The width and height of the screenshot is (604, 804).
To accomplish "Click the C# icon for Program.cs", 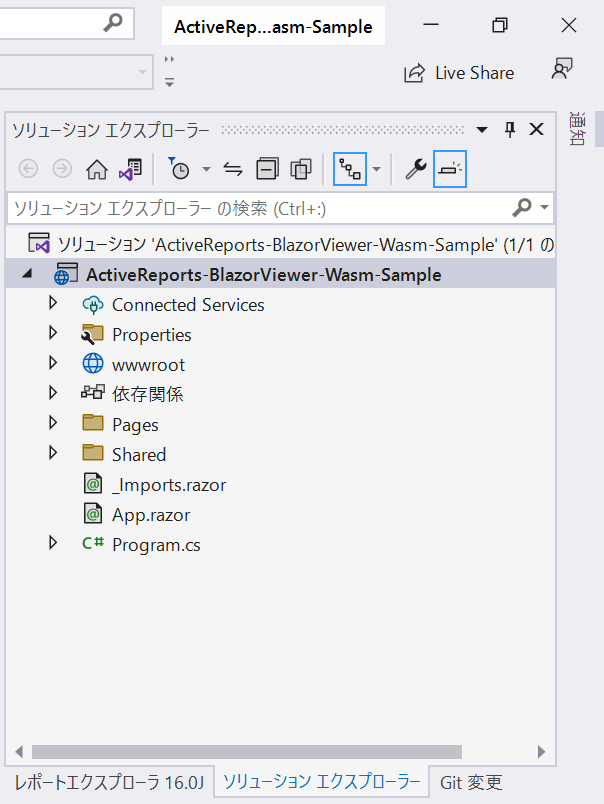I will coord(93,543).
